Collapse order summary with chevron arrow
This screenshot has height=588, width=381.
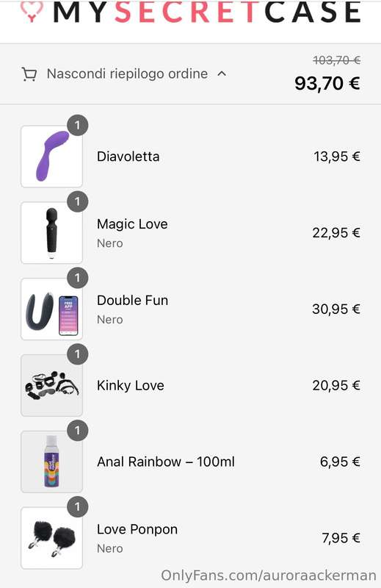222,73
